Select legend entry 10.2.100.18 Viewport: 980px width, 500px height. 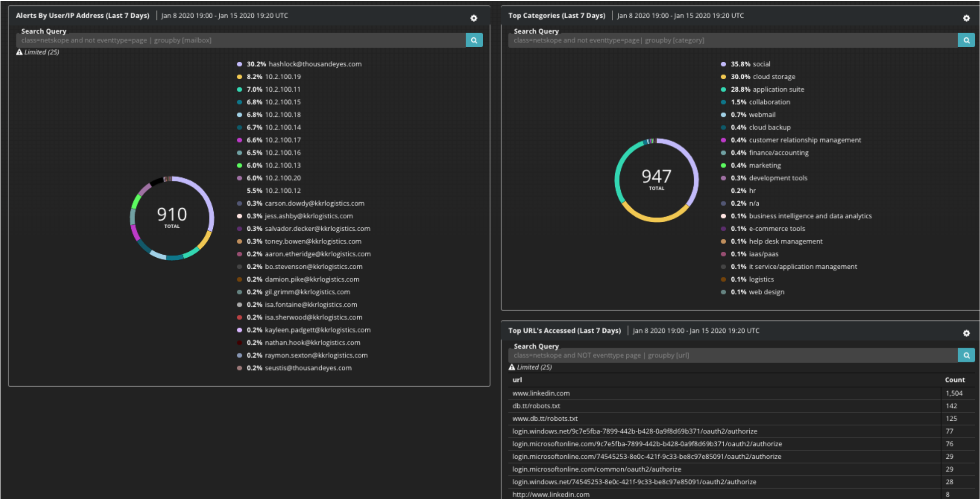[269, 115]
